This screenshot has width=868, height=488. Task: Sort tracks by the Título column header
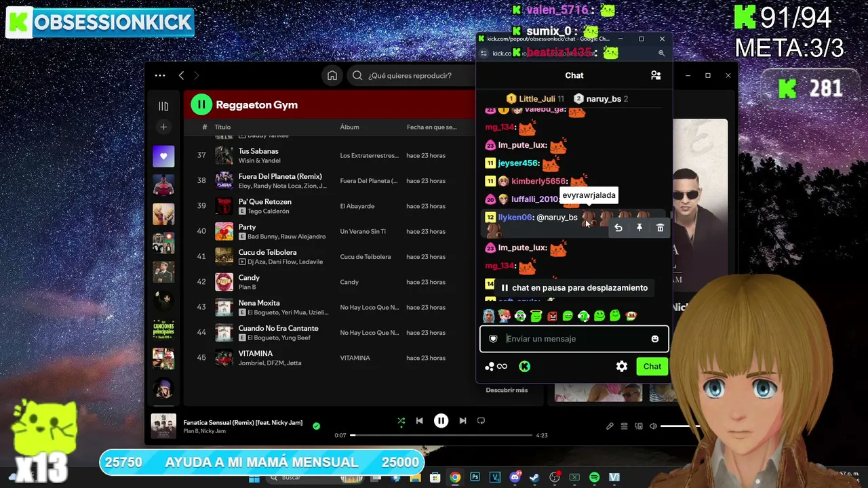tap(222, 127)
